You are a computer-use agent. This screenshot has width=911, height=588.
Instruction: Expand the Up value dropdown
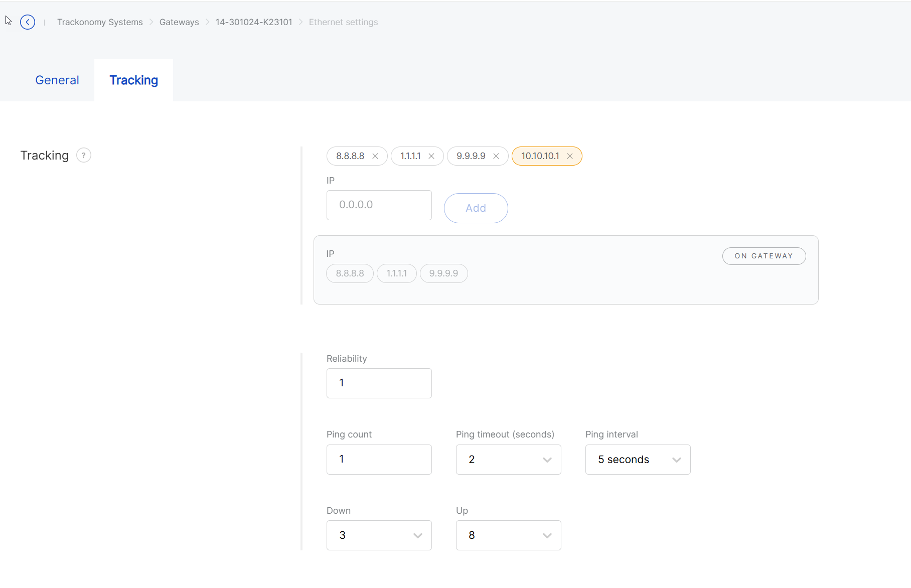pos(508,535)
